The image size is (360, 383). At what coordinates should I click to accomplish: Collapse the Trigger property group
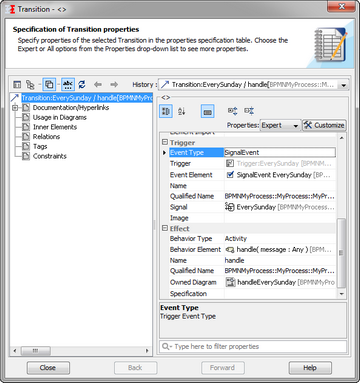pyautogui.click(x=165, y=142)
